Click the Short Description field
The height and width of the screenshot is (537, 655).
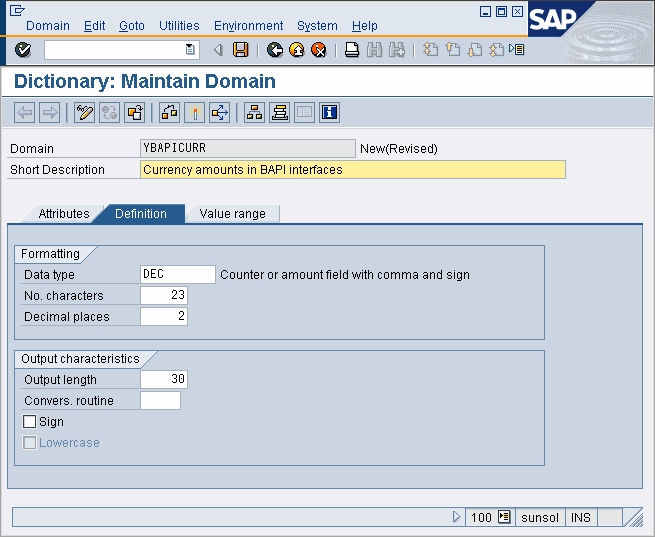pos(353,170)
